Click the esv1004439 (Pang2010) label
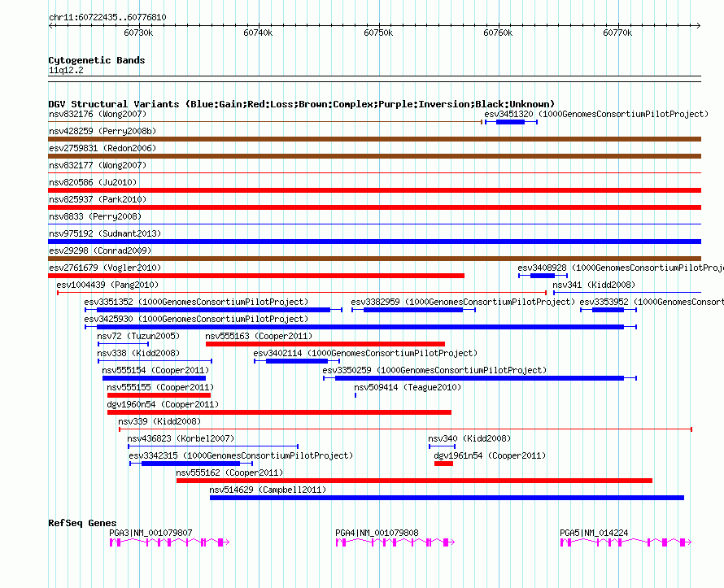This screenshot has height=588, width=724. [x=107, y=285]
